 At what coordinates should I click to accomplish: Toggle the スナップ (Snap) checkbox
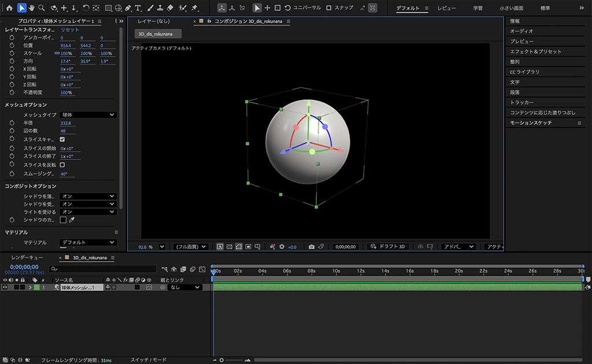329,8
